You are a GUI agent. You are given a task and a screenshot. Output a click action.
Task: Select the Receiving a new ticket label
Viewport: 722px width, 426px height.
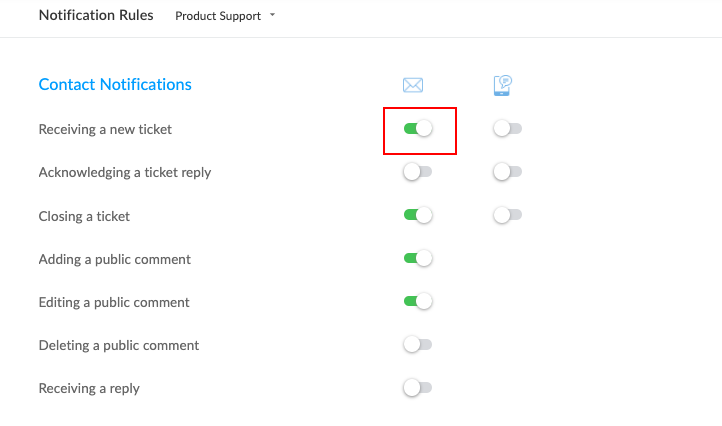[112, 129]
